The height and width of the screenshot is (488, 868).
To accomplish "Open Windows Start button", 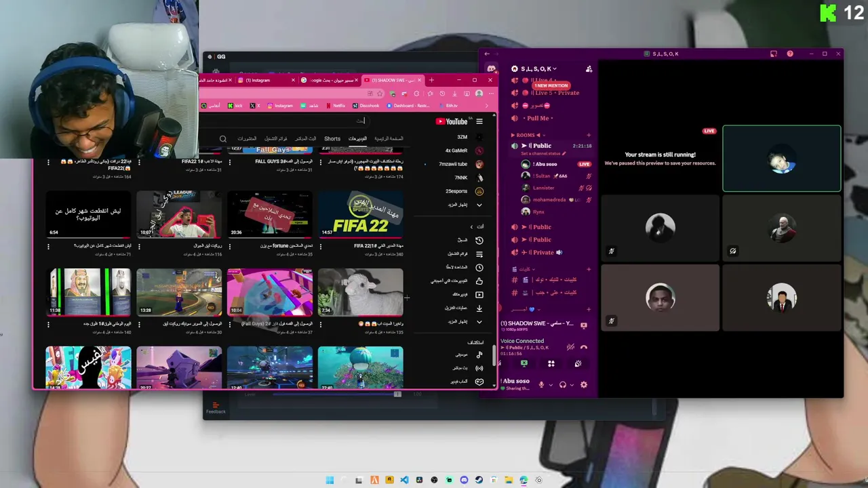I will point(330,480).
